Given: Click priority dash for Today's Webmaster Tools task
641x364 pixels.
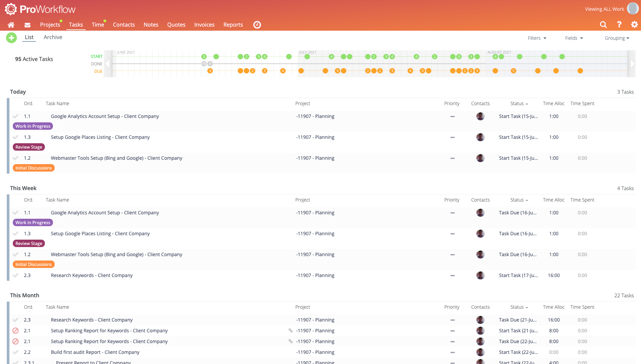Looking at the screenshot, I should coord(453,158).
